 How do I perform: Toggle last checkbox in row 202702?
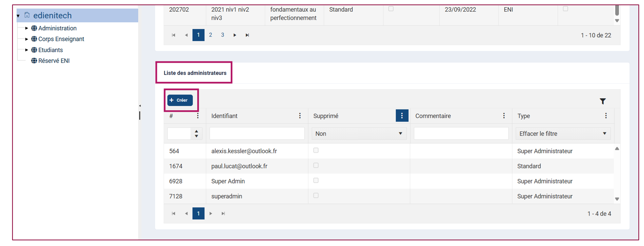point(565,8)
